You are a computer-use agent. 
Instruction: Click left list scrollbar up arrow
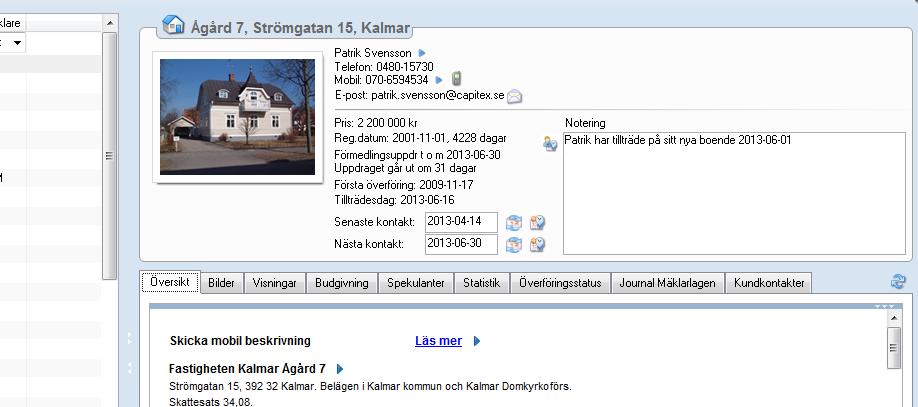point(109,23)
